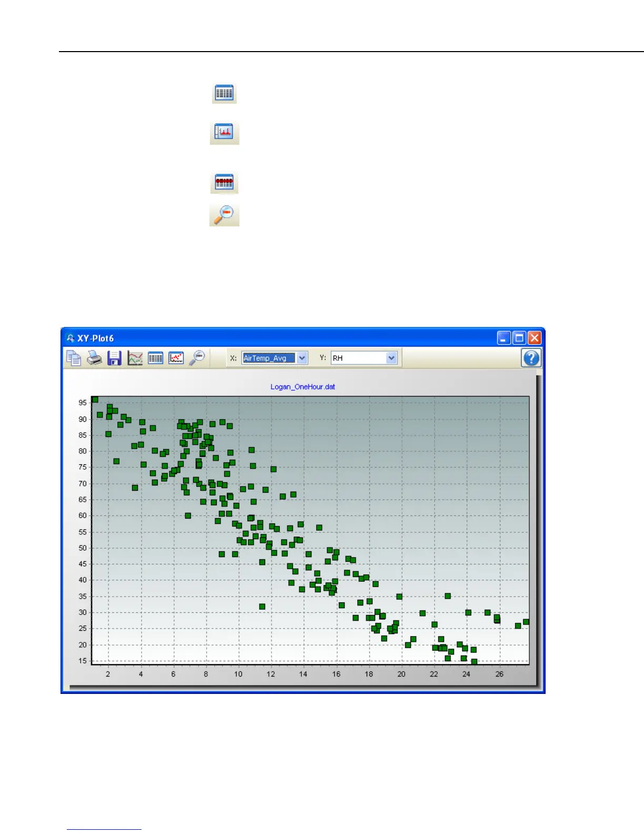This screenshot has width=644, height=834.
Task: Click the scatter-plot icon in XY-Plot6 toolbar
Action: 176,358
